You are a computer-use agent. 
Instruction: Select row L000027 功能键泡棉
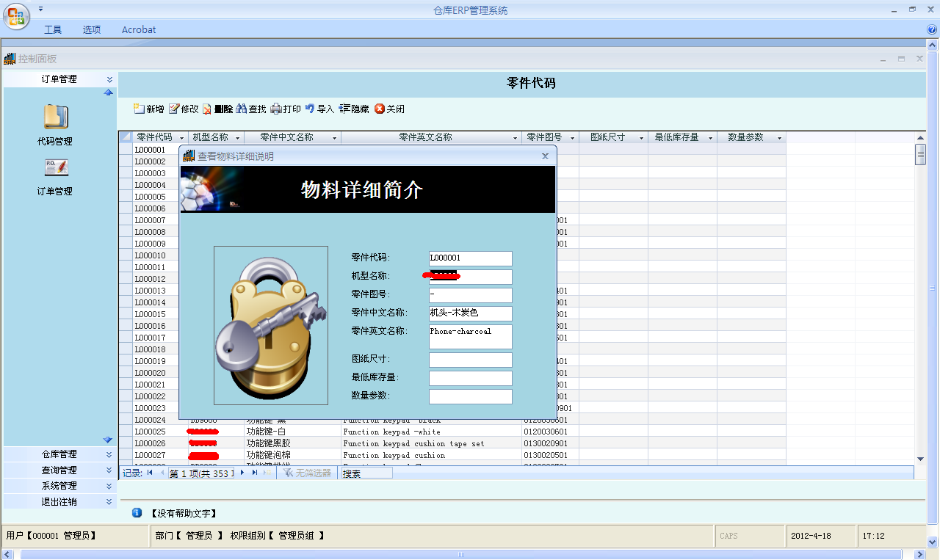(452, 455)
